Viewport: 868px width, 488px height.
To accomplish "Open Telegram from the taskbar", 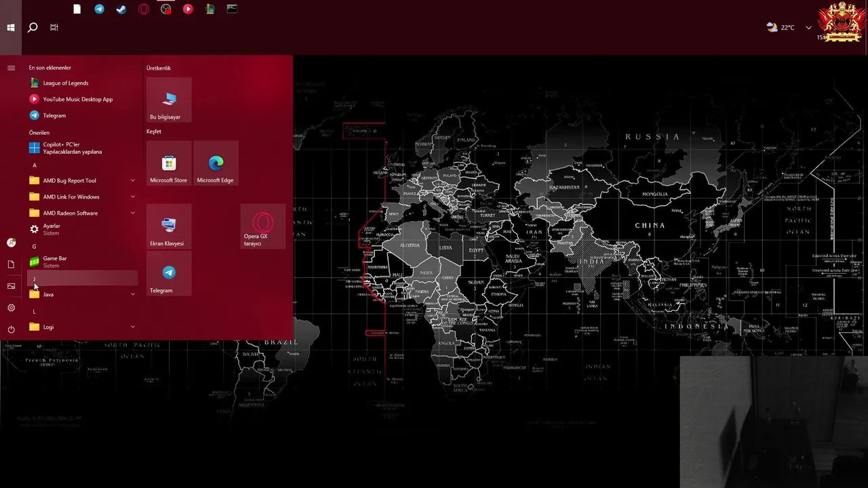I will 100,9.
